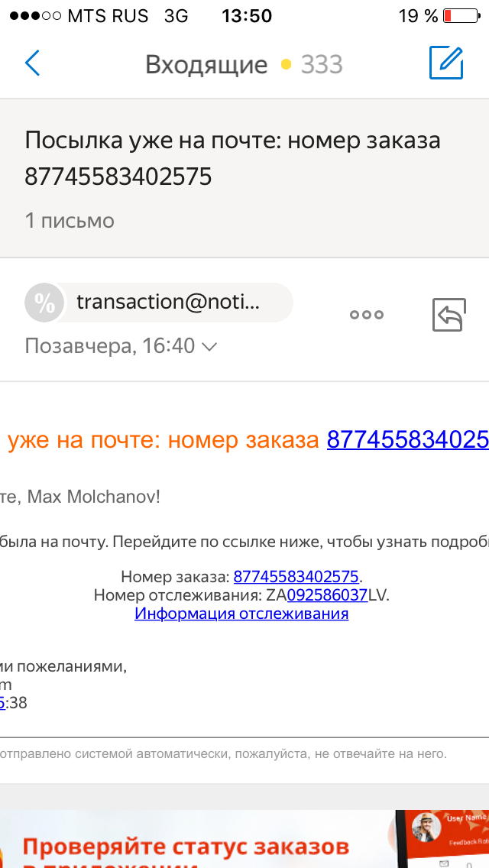Tap the 333 unread counter

pos(322,65)
